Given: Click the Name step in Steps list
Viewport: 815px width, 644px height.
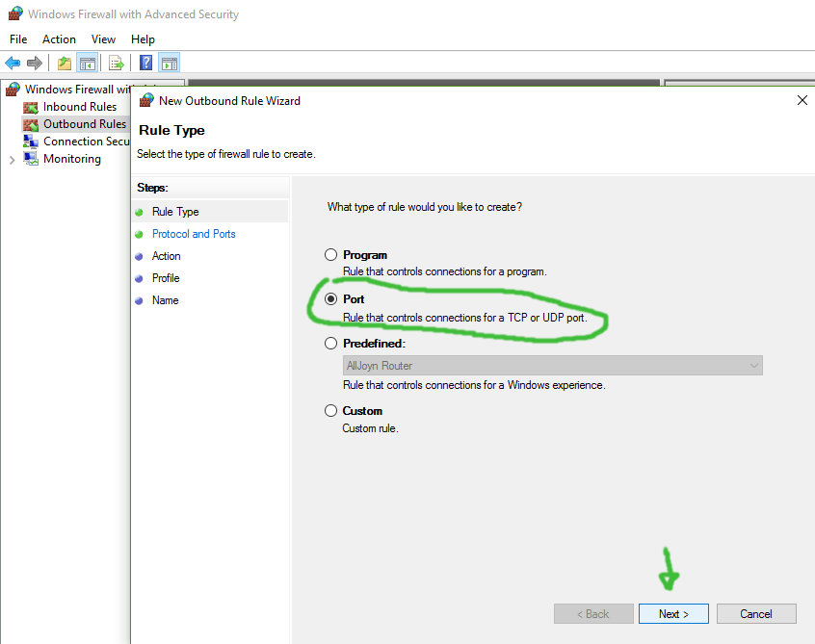Looking at the screenshot, I should [166, 300].
